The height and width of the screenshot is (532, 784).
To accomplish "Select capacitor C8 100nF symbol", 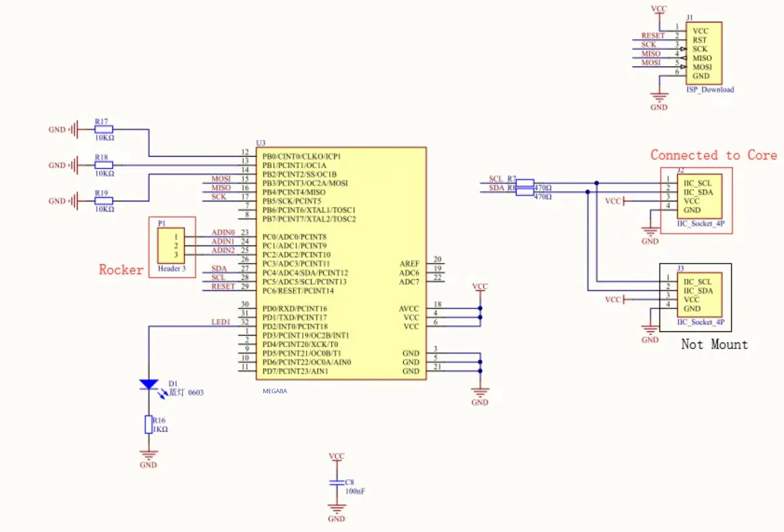I will coord(337,482).
